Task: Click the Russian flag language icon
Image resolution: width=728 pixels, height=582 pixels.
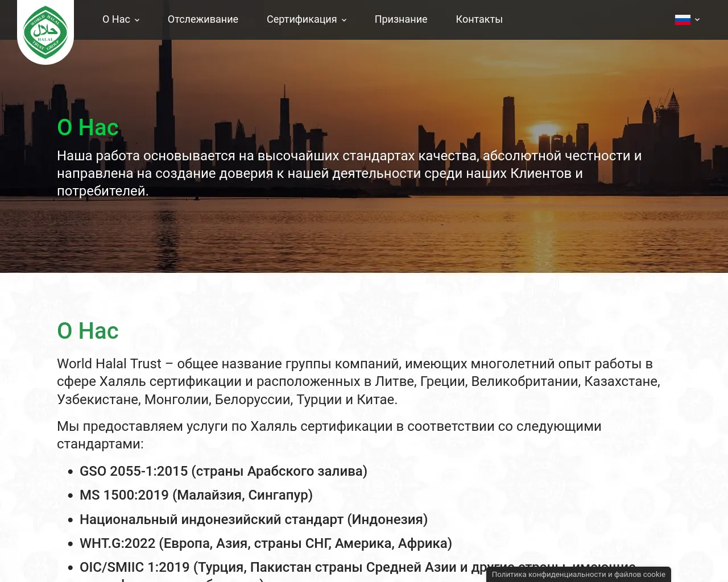Action: pyautogui.click(x=682, y=20)
